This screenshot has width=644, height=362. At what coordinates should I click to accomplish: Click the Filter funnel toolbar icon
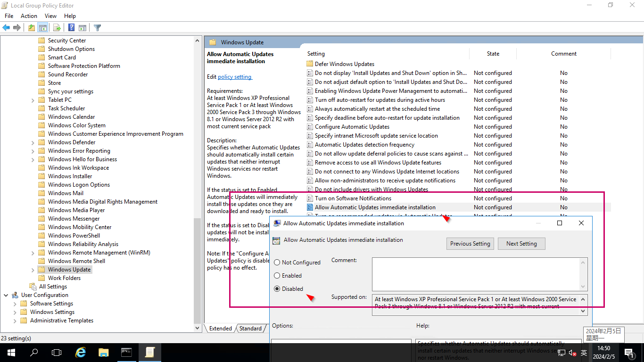[97, 28]
